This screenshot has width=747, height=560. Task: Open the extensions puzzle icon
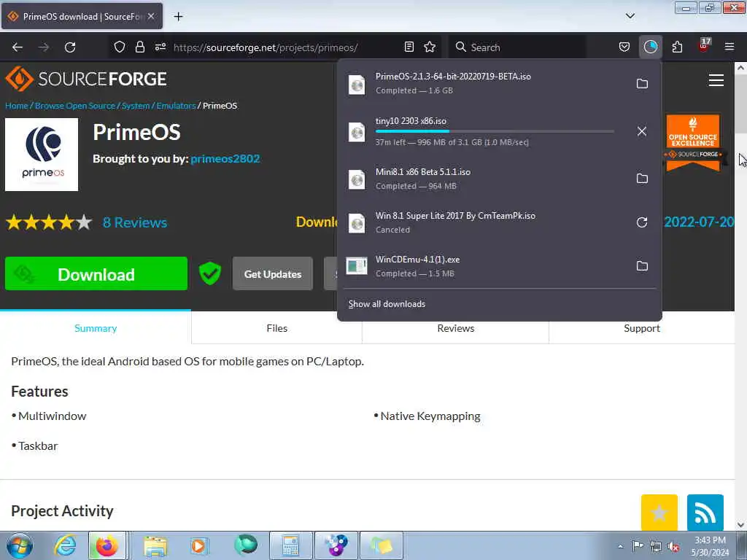[x=677, y=47]
